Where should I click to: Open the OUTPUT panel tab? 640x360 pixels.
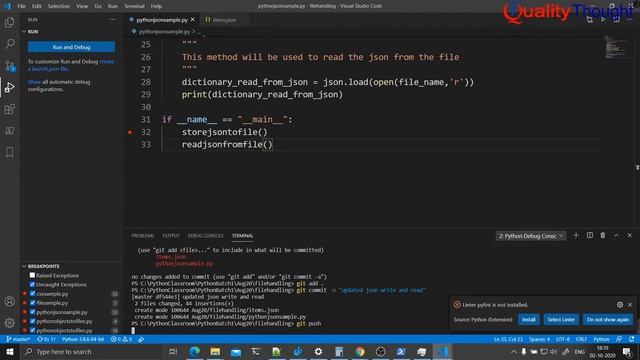(171, 236)
